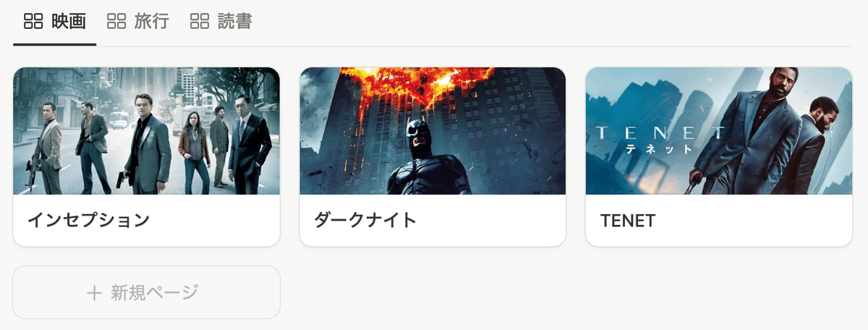This screenshot has width=868, height=330.
Task: Click the plus icon on 新規ページ
Action: point(94,293)
